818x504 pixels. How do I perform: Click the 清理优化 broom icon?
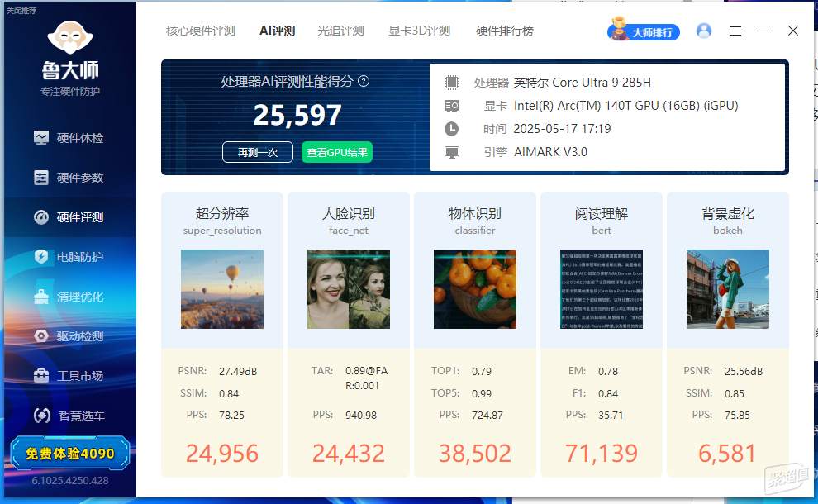click(x=41, y=297)
